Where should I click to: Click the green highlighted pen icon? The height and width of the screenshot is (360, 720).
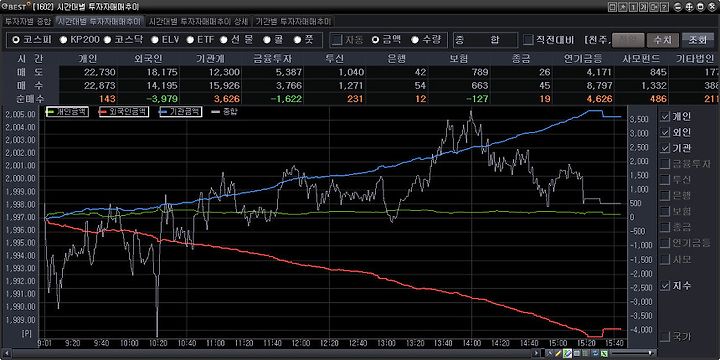(x=567, y=353)
